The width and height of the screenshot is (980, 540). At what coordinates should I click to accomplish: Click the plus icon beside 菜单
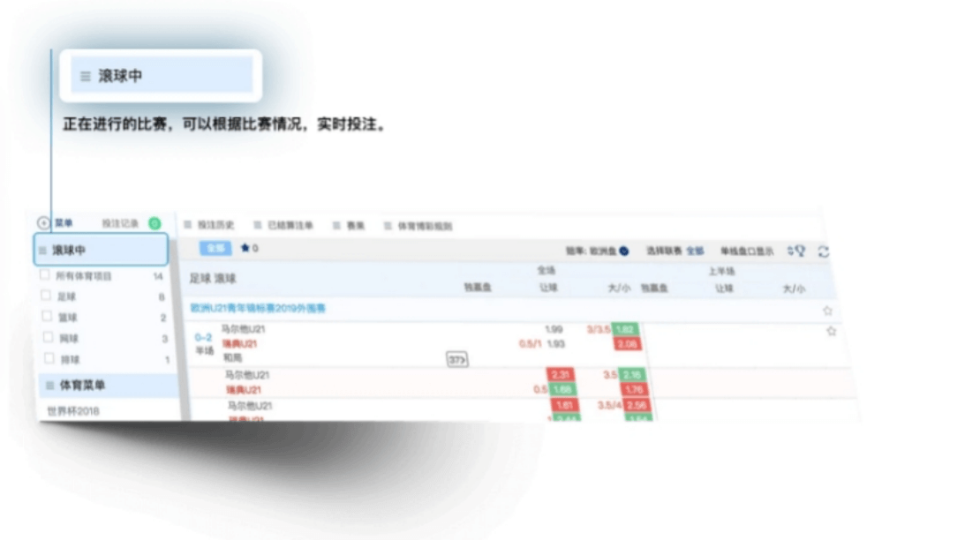[44, 223]
